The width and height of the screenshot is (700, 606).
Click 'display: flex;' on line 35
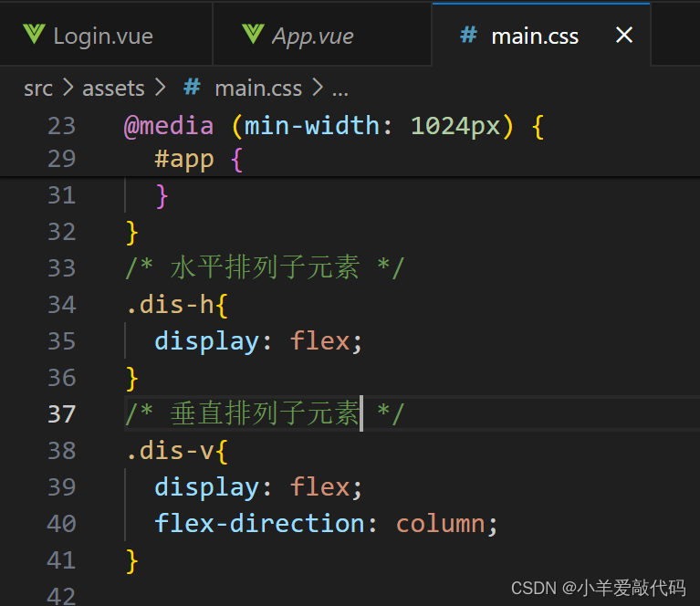tap(258, 342)
